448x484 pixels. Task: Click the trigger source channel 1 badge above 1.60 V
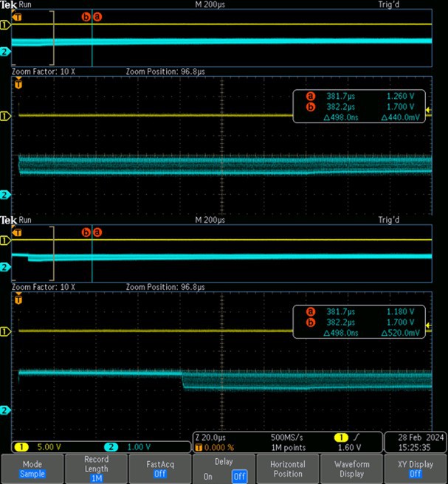(341, 437)
